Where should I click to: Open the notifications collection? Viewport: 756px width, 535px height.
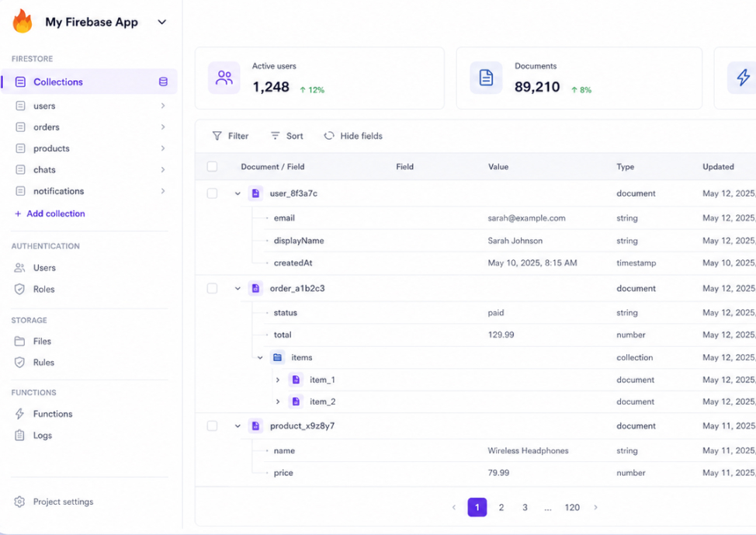pyautogui.click(x=59, y=191)
